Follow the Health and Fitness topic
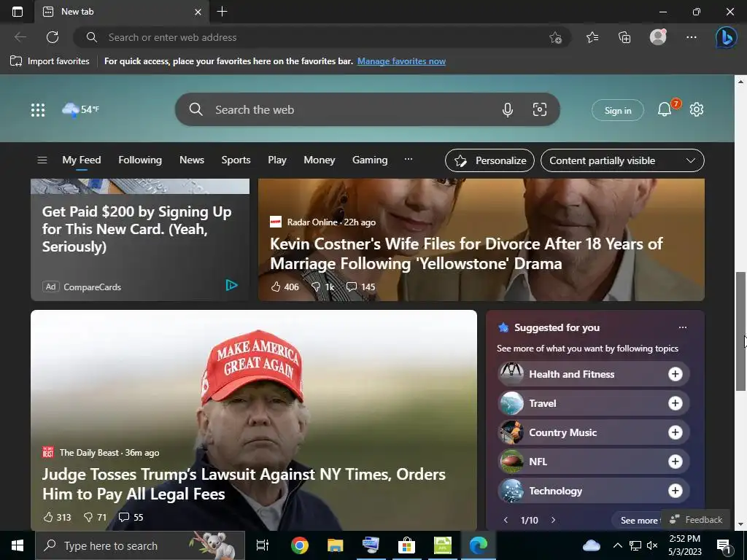 pyautogui.click(x=675, y=374)
